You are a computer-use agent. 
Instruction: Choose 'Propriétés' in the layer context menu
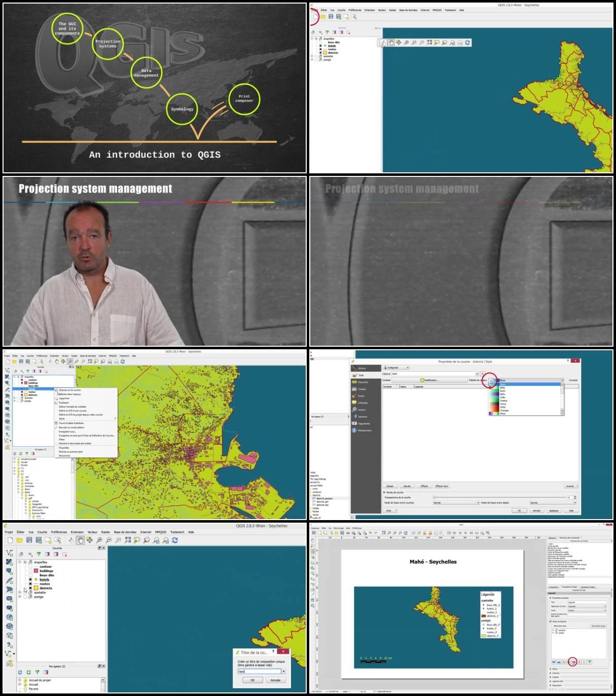pyautogui.click(x=64, y=448)
